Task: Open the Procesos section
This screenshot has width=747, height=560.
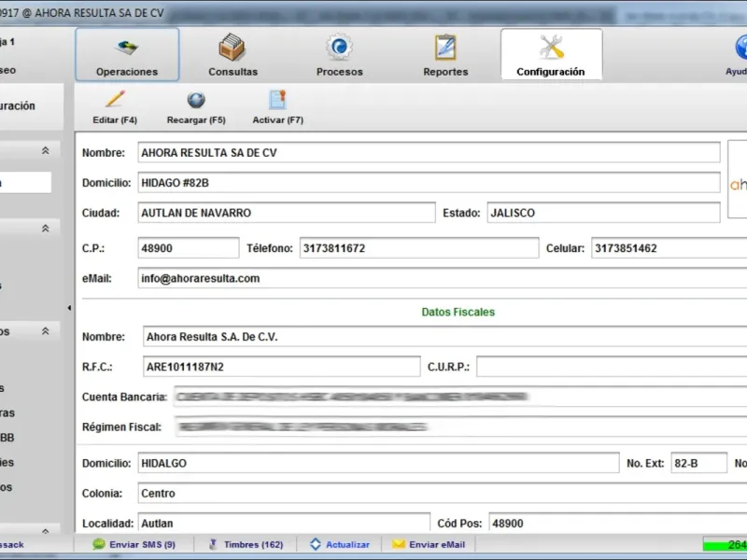Action: tap(339, 54)
